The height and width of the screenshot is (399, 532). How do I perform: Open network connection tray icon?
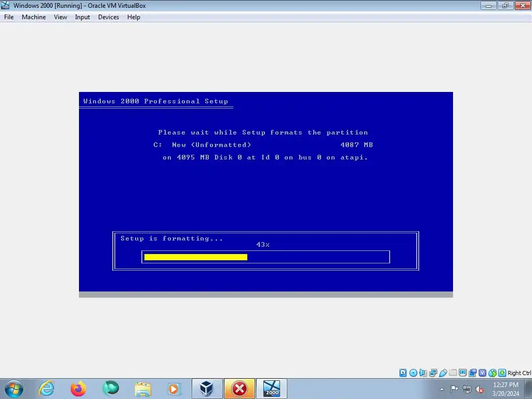click(x=467, y=389)
